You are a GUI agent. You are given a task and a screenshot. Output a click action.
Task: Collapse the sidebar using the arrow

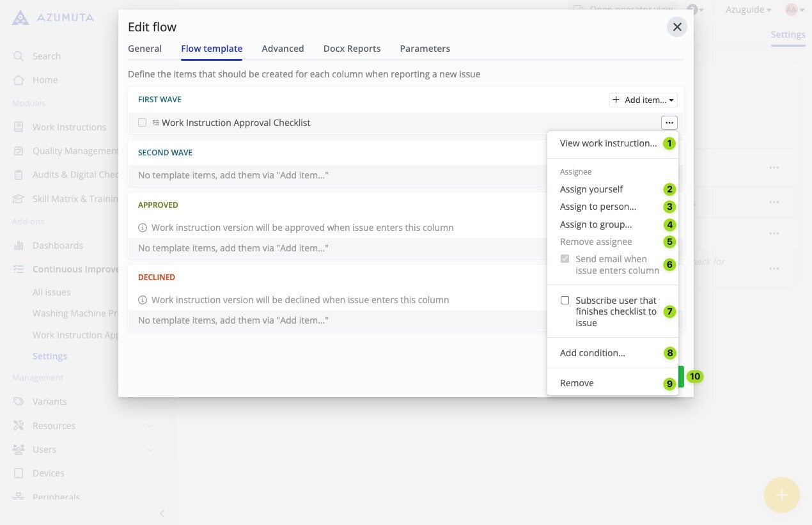pos(162,513)
